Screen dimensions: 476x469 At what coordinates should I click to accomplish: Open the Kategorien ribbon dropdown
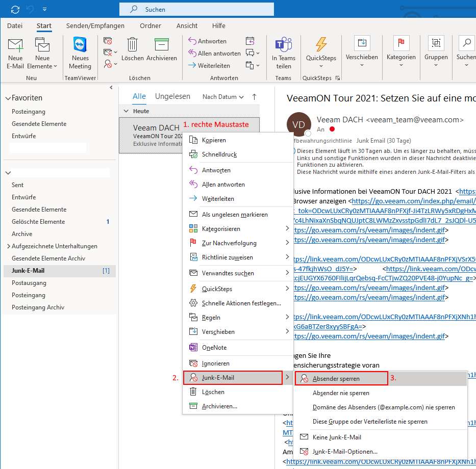tap(401, 52)
